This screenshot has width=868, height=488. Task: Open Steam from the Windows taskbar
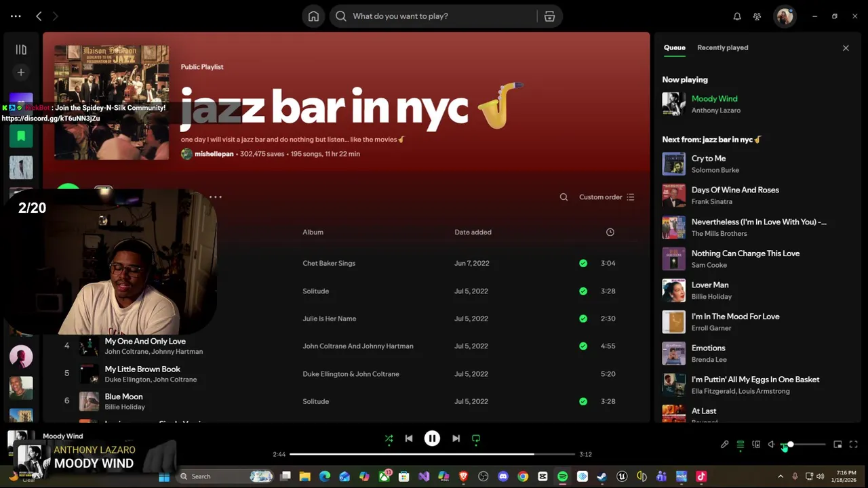pyautogui.click(x=601, y=476)
